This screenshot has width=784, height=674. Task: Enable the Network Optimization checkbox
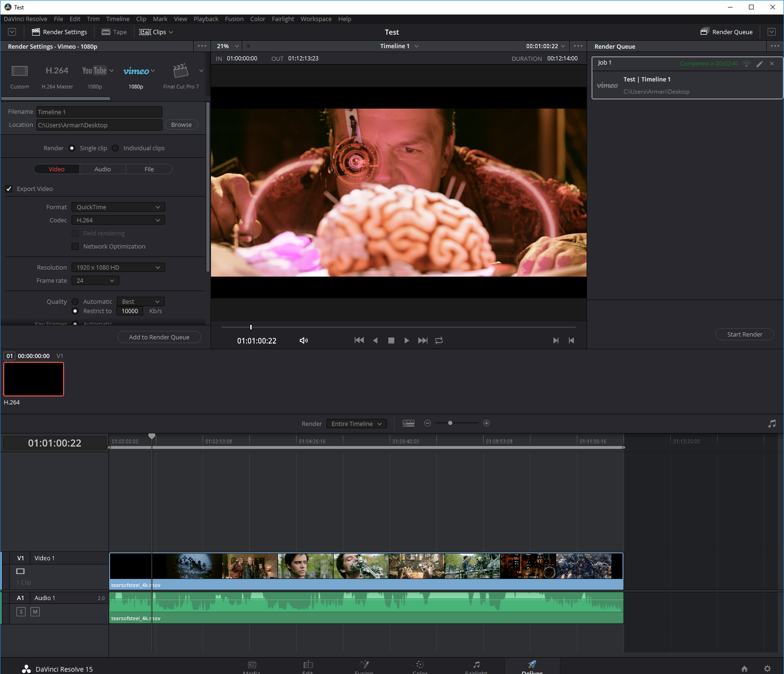coord(75,246)
